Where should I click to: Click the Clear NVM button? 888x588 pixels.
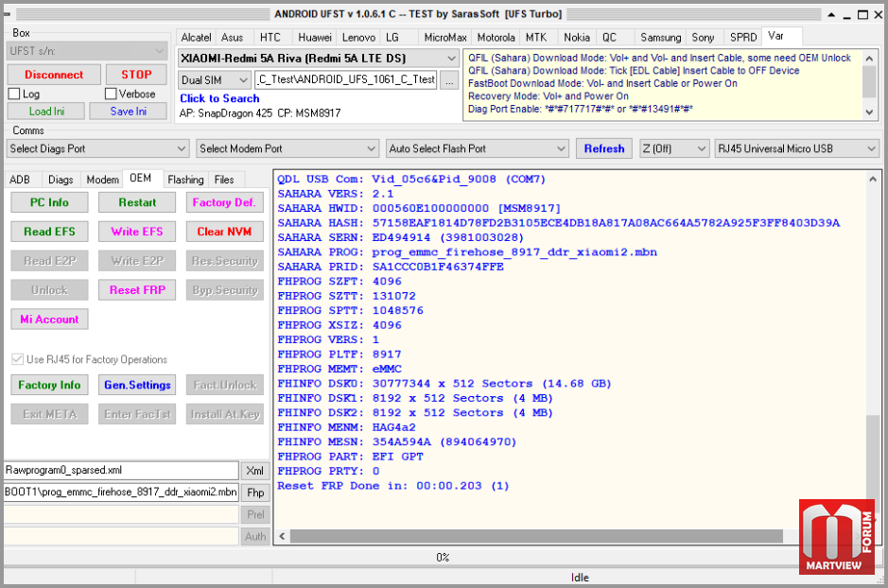tap(224, 232)
